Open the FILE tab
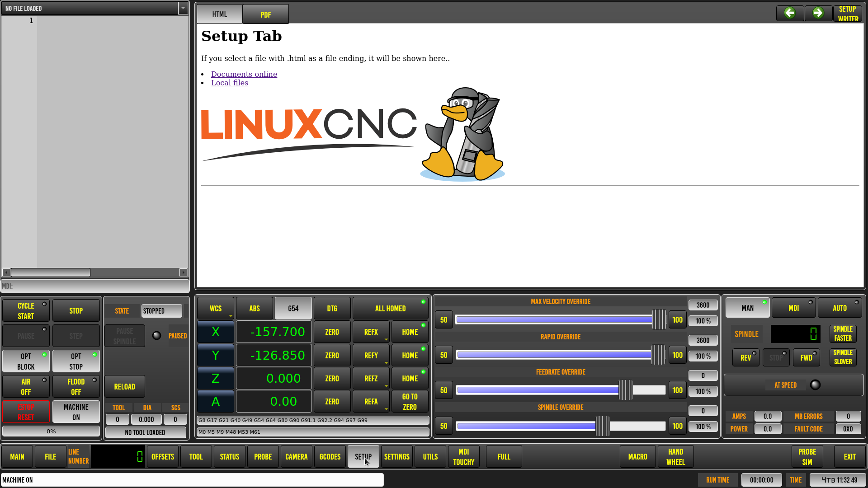 (x=51, y=457)
